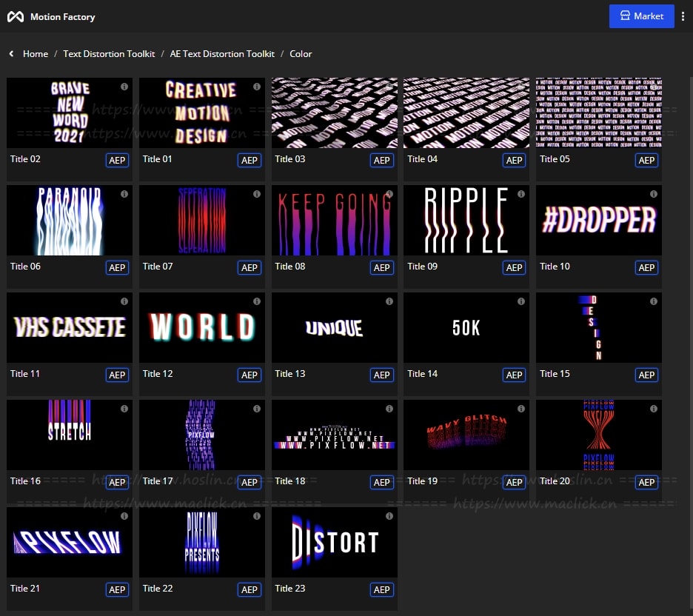
Task: Show info for Title 19
Action: coord(521,409)
